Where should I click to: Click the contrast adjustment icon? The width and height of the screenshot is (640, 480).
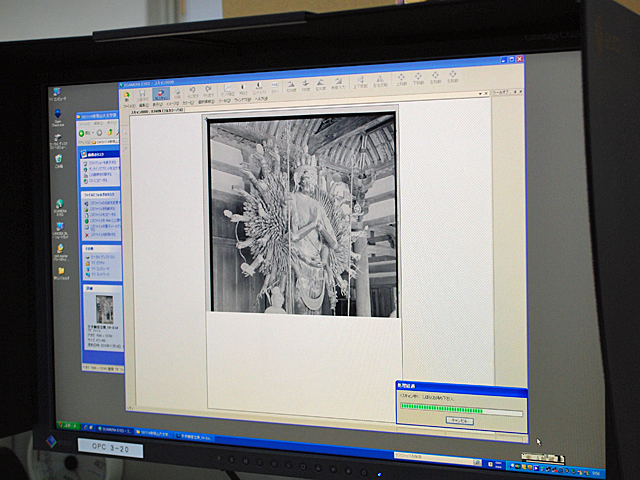coord(259,87)
